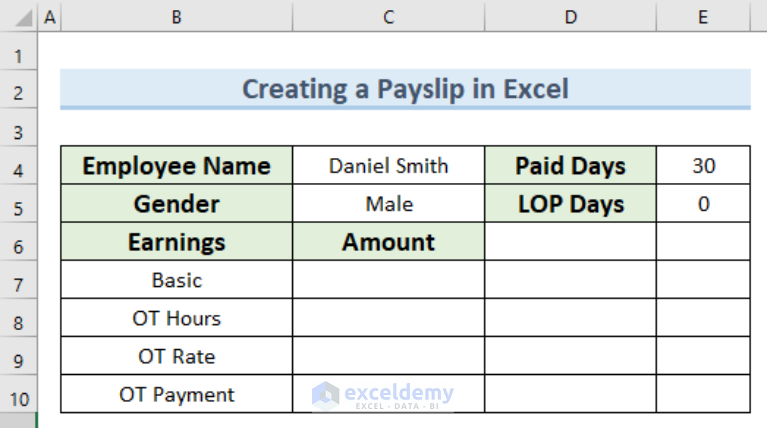
Task: Click the Paid Days label cell
Action: (570, 165)
